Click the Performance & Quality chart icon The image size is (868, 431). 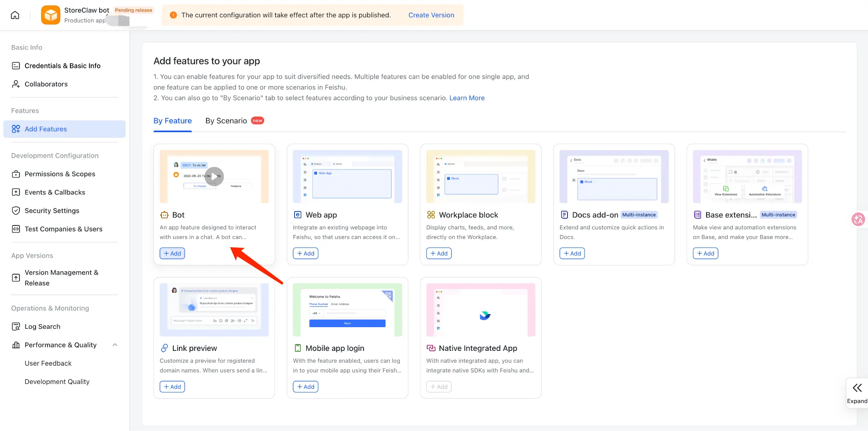[x=16, y=345]
